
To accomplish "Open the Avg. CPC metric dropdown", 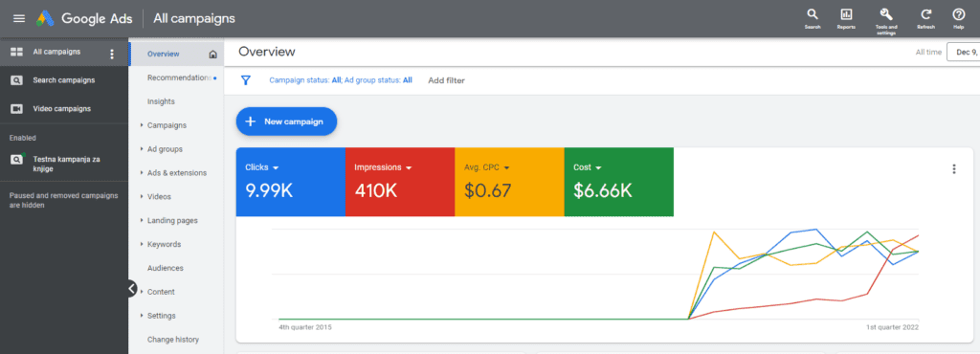I will (507, 168).
